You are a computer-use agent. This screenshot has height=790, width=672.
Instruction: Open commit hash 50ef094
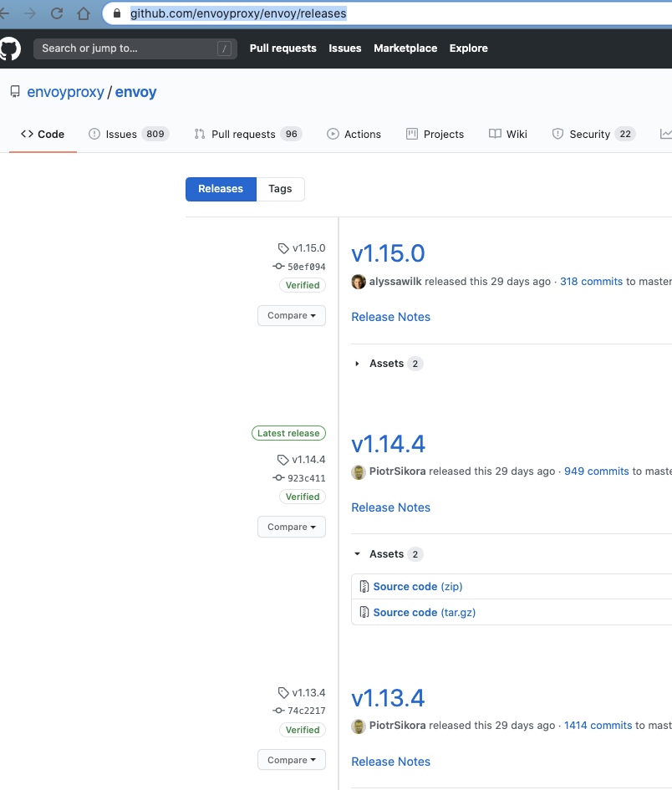pos(306,267)
